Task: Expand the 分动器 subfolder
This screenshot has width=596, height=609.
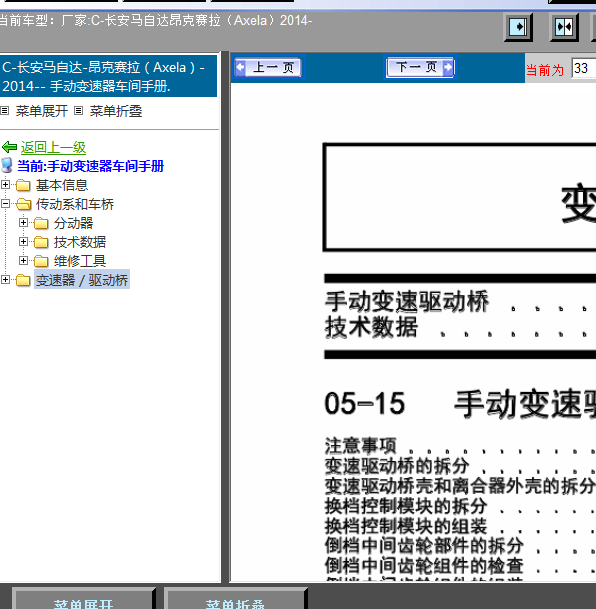Action: tap(23, 222)
